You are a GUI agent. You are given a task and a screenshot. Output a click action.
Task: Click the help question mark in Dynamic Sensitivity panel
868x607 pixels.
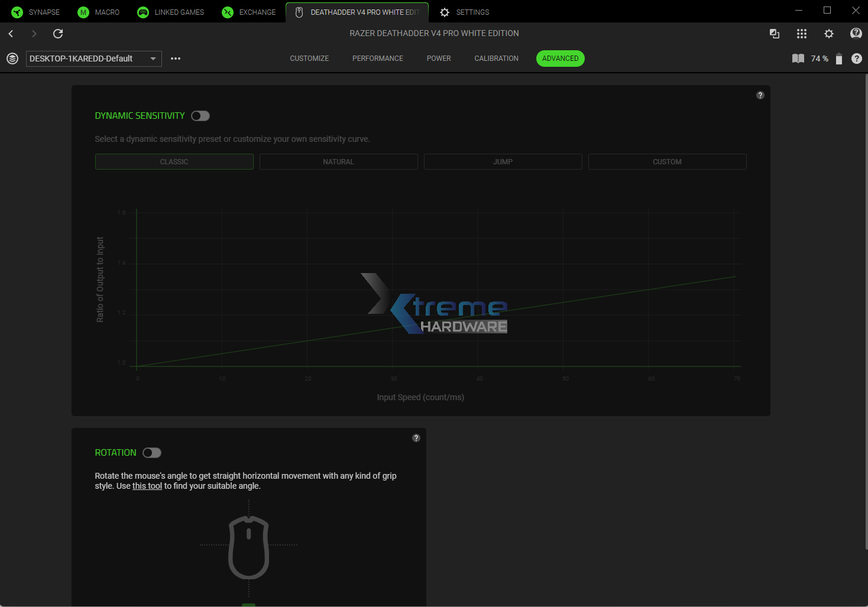[760, 95]
